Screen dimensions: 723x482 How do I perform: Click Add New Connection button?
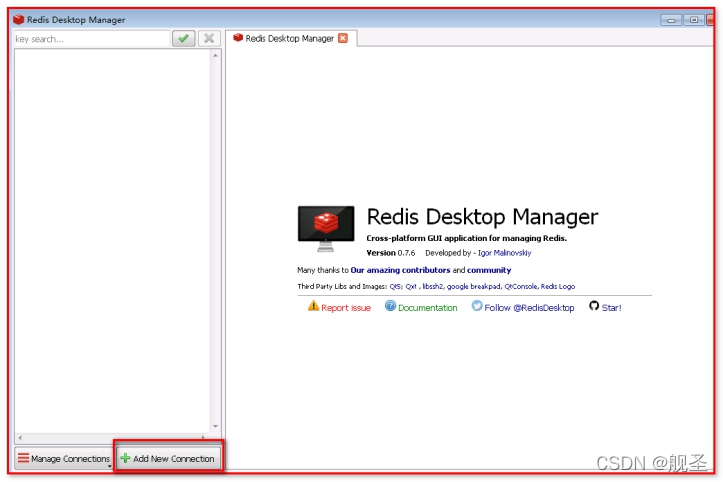pos(168,458)
